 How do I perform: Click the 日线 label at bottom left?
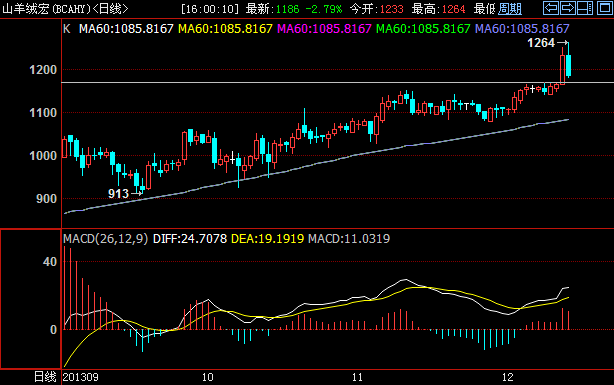(45, 377)
